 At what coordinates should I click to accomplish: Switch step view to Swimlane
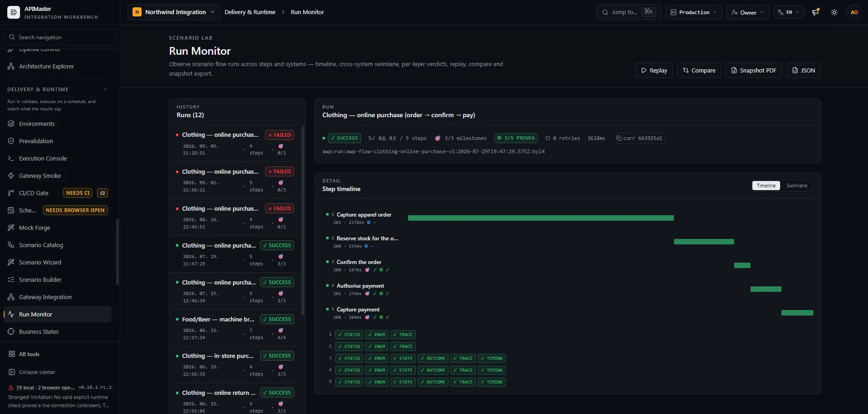coord(797,186)
